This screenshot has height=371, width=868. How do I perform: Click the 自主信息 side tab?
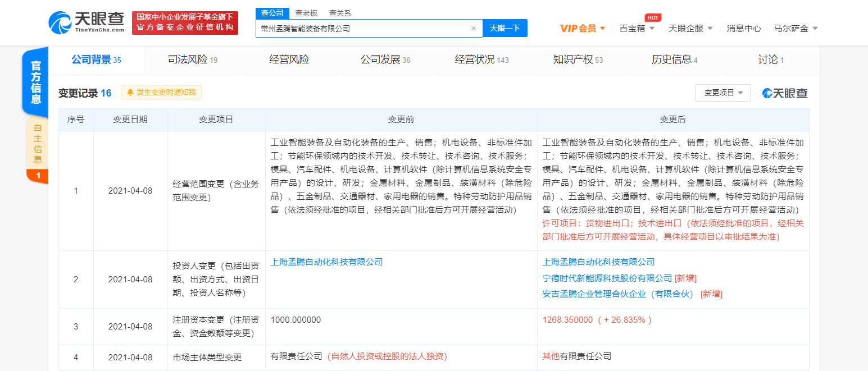38,144
